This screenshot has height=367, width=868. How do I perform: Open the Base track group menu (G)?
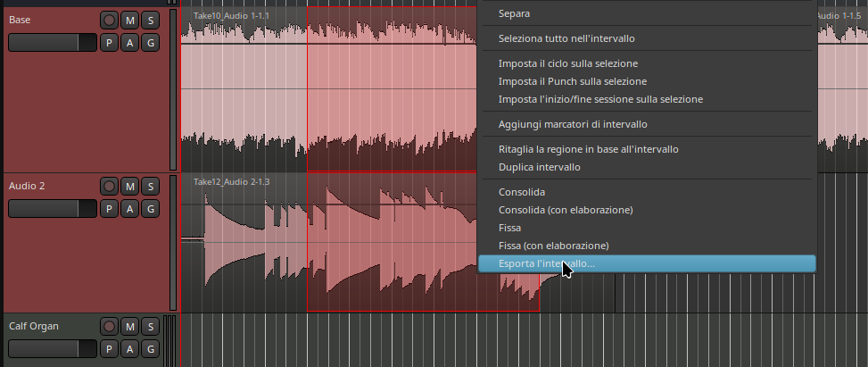(150, 42)
